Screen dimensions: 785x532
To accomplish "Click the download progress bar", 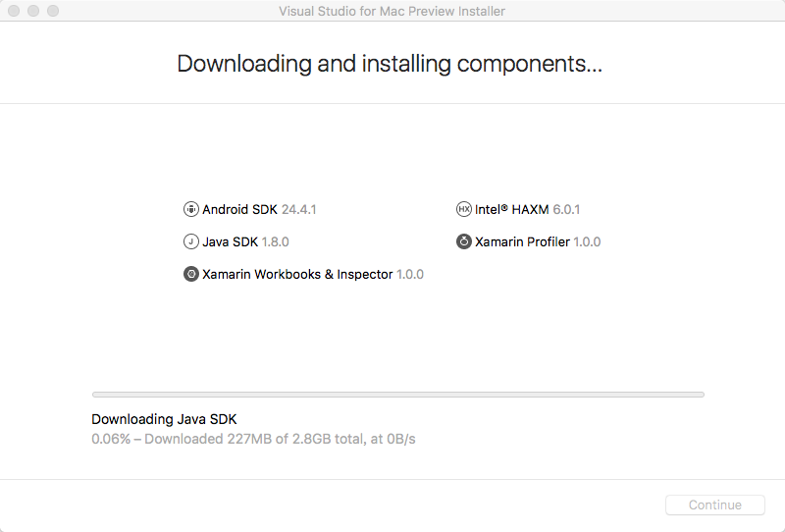I will pyautogui.click(x=398, y=395).
